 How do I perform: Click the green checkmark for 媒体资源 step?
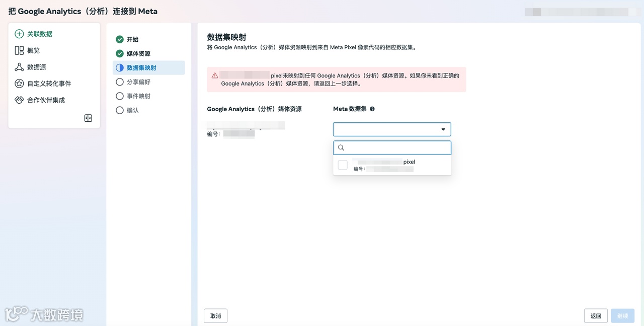point(120,53)
